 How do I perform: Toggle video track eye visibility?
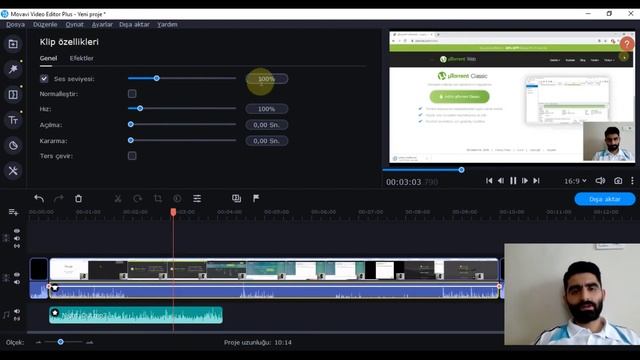pos(17,275)
